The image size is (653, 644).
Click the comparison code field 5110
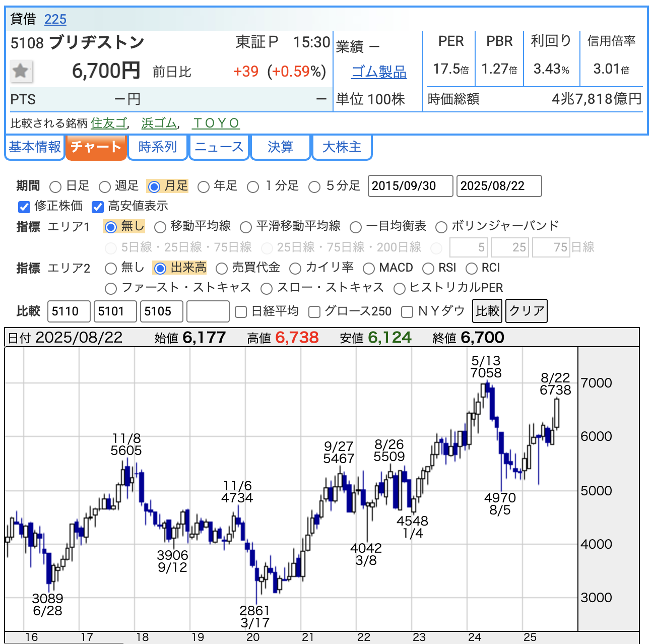point(69,311)
